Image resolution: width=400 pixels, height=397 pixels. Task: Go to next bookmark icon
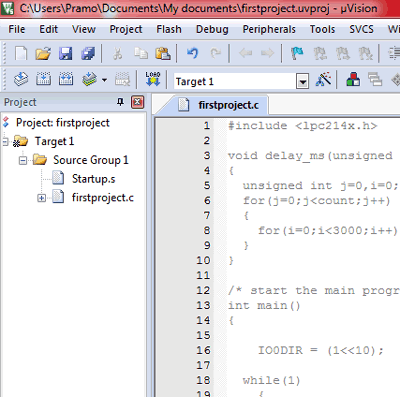(343, 53)
